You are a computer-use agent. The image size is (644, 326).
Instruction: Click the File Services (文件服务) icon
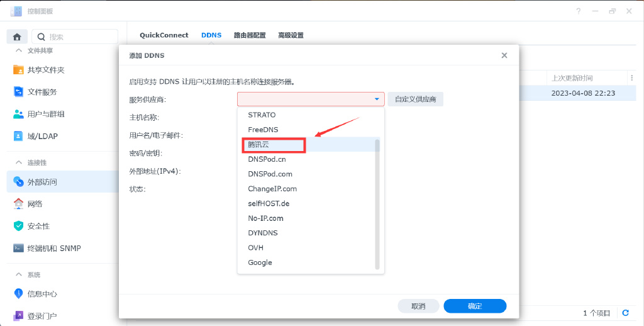pyautogui.click(x=18, y=92)
